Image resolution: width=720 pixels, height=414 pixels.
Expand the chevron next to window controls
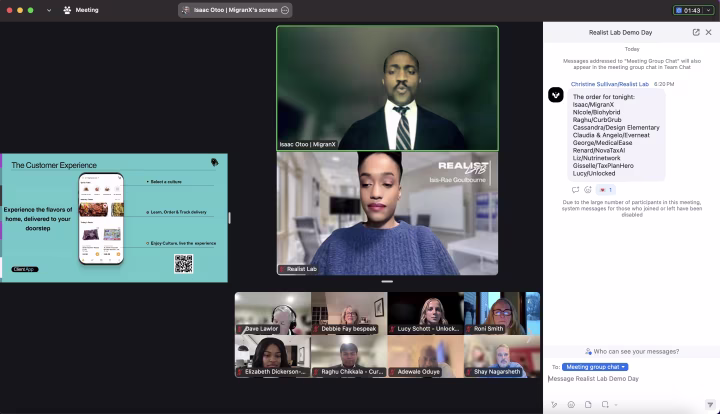49,10
